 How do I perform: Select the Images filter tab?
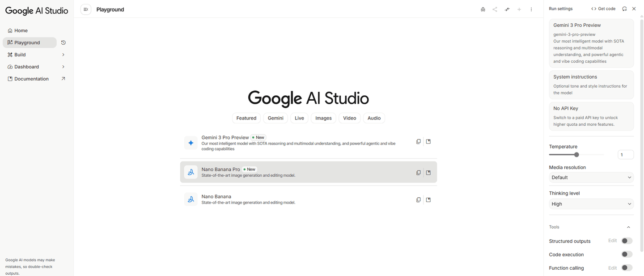(323, 118)
